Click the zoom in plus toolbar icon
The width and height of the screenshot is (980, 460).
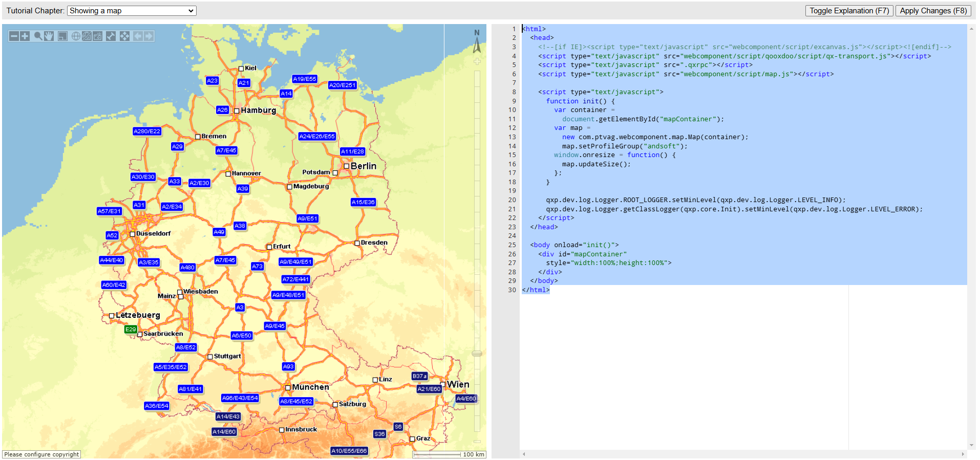coord(25,36)
